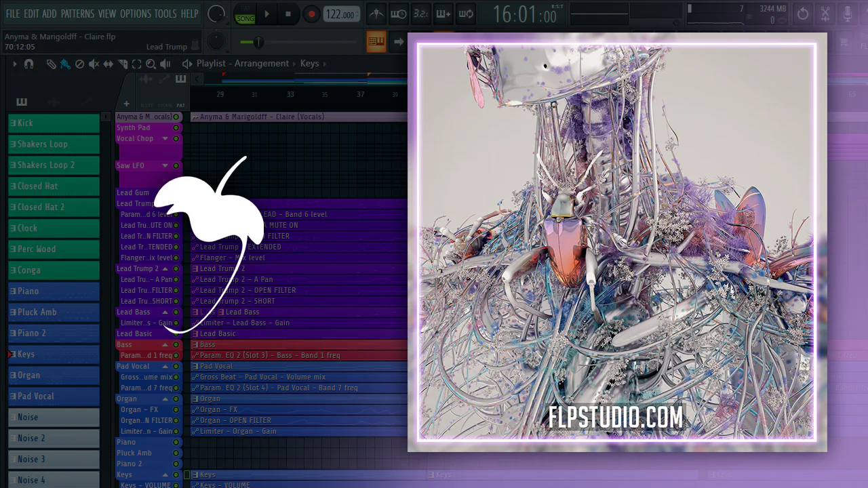Collapse the Pad Vocal track group
The width and height of the screenshot is (868, 488).
[x=165, y=366]
